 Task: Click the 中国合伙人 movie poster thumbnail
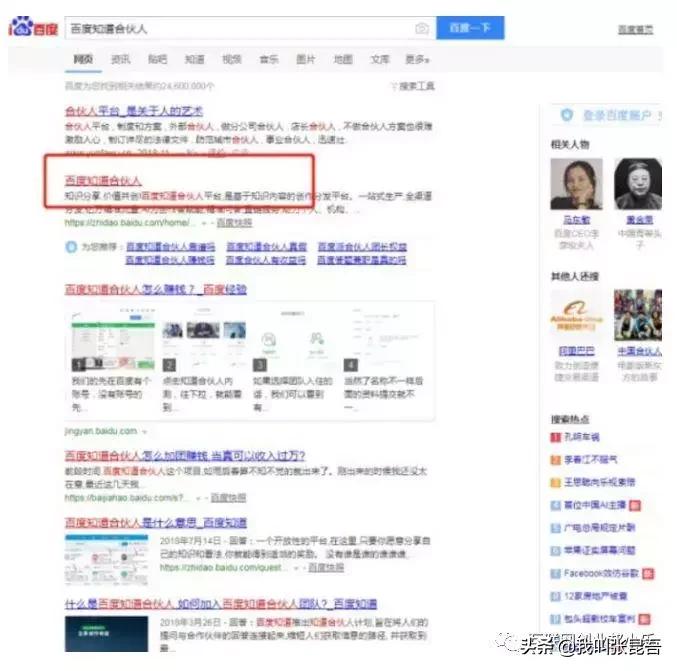coord(638,315)
